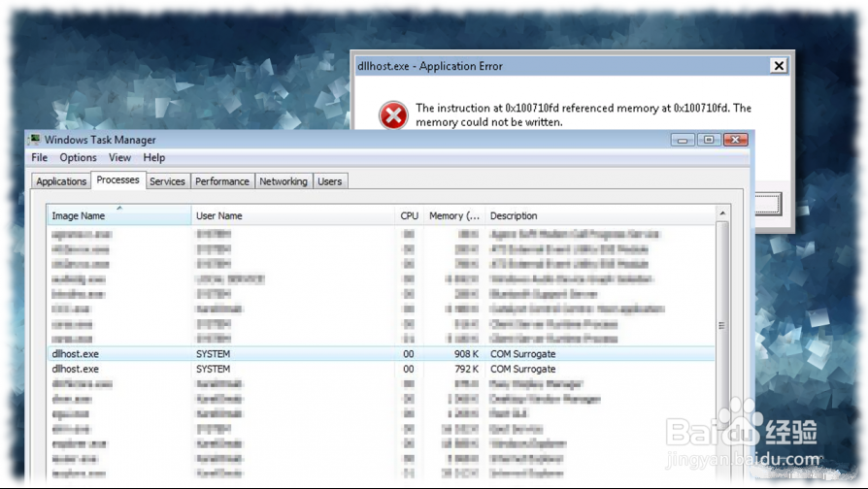
Task: Select dllhost.exe row using 908 K
Action: [x=381, y=354]
